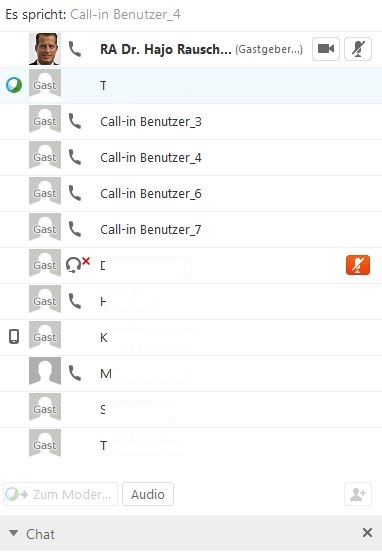Screen dimensions: 382x553
Task: Unmute the orange muted microphone icon
Action: pos(358,265)
